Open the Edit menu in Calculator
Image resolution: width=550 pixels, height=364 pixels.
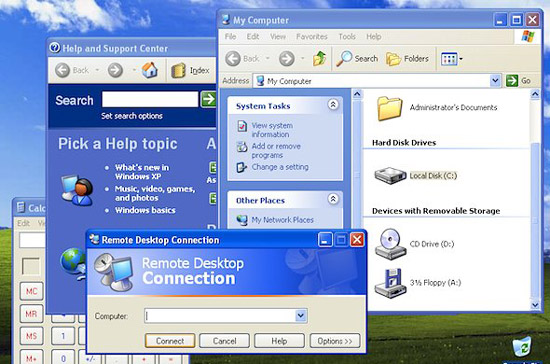click(24, 223)
